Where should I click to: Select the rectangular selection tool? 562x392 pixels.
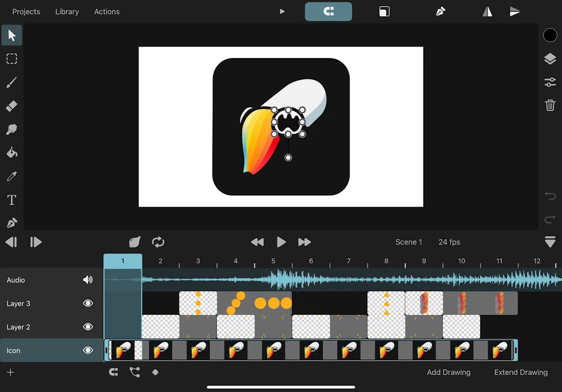[x=12, y=59]
